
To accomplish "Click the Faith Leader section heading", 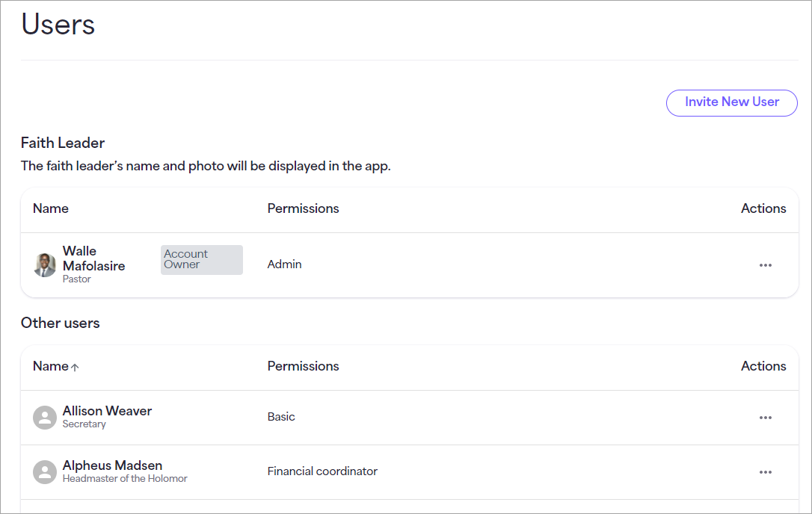I will coord(63,143).
